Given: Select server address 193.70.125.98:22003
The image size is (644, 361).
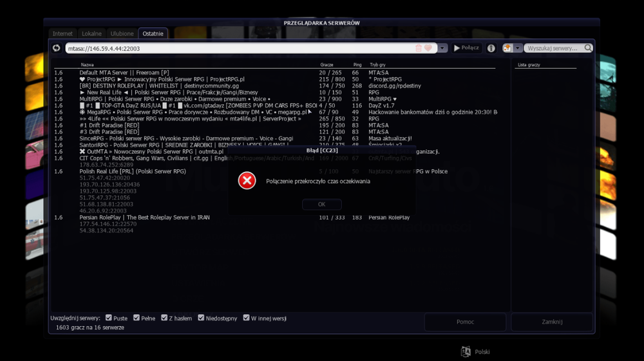Looking at the screenshot, I should 108,190.
